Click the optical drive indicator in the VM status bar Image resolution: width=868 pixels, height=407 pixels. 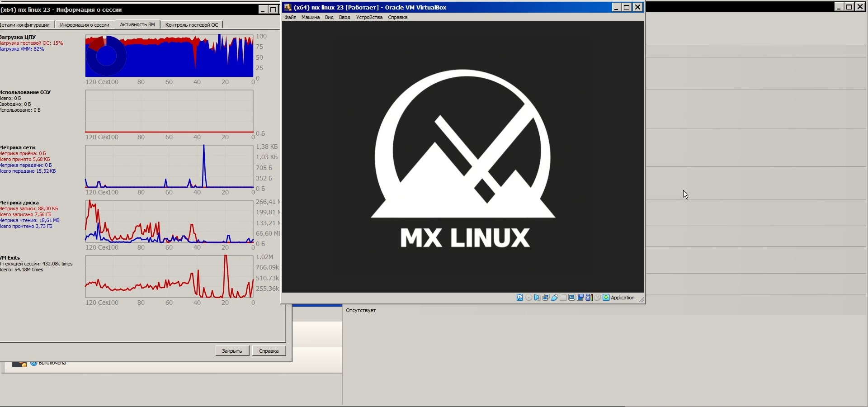pos(528,298)
